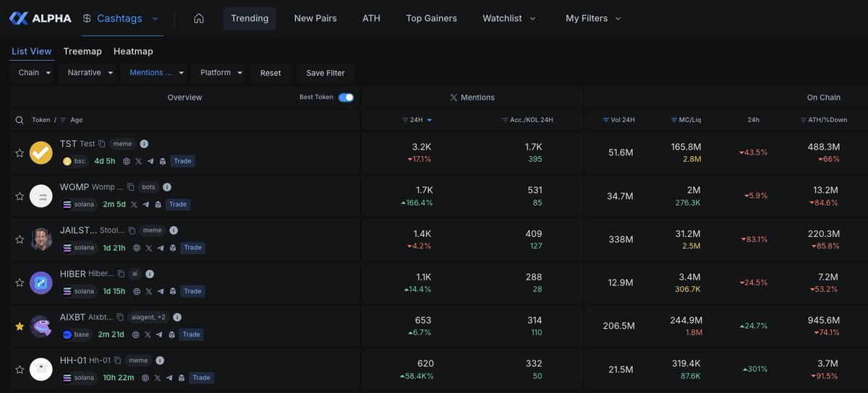This screenshot has height=393, width=868.
Task: Click the search icon beside Token header
Action: (x=19, y=120)
